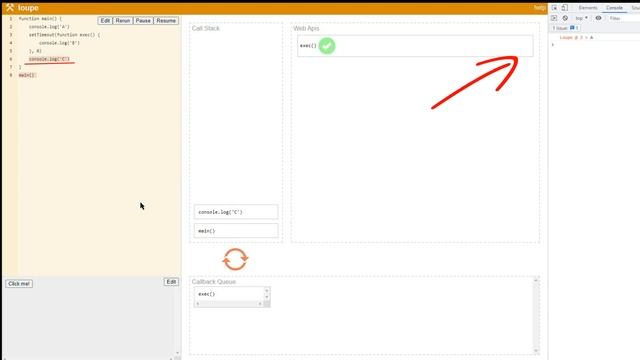Image resolution: width=640 pixels, height=360 pixels.
Task: Click the exec() box vertical scrollbar
Action: pyautogui.click(x=267, y=294)
